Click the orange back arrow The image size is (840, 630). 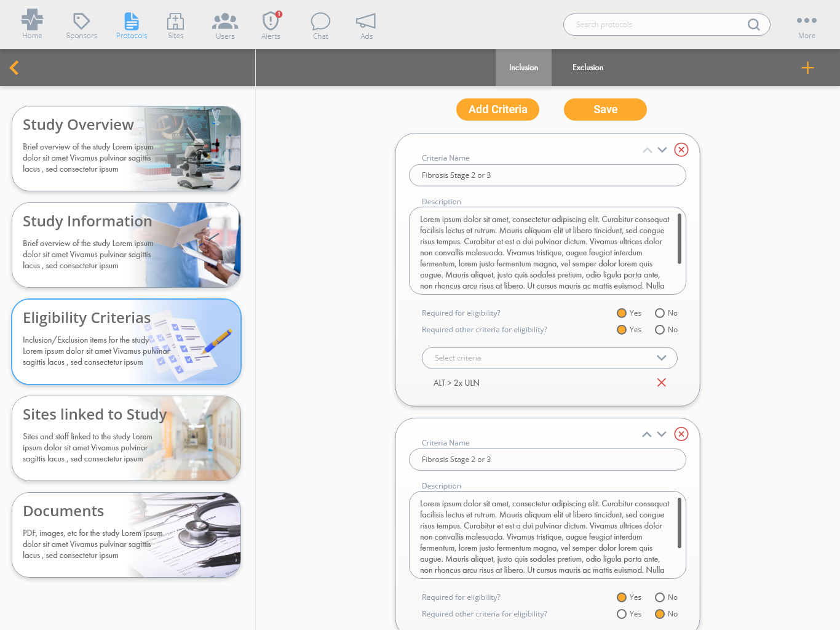coord(15,68)
